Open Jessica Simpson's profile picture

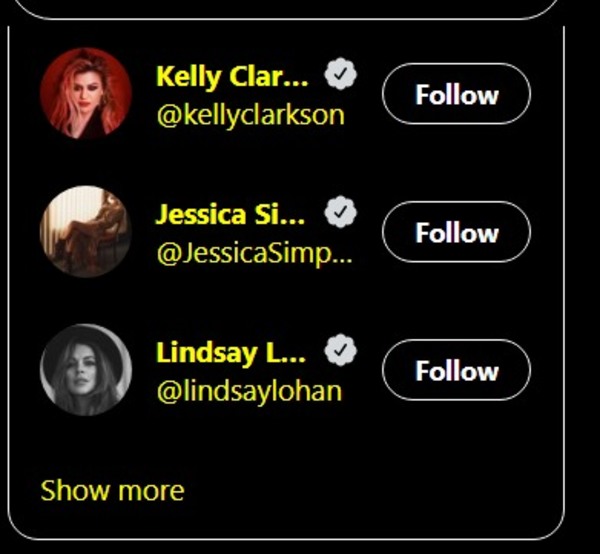(86, 231)
